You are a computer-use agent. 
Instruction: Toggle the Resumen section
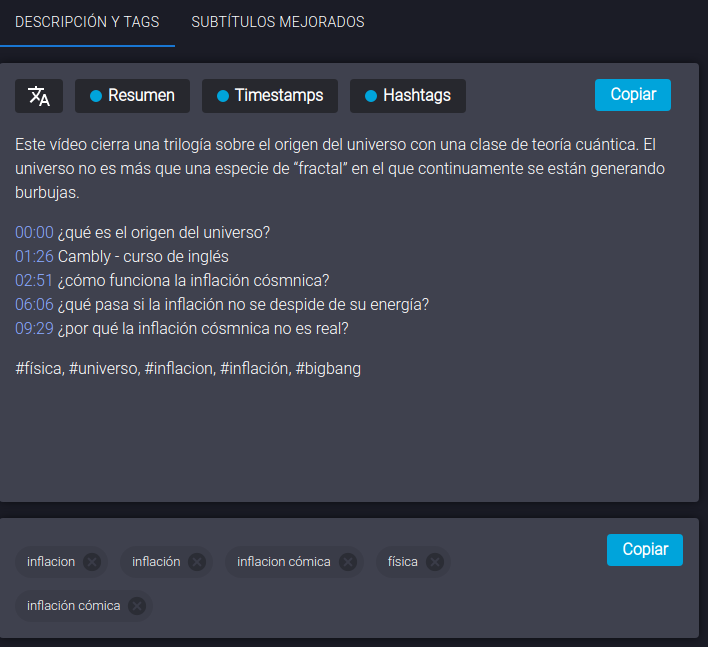pos(132,96)
